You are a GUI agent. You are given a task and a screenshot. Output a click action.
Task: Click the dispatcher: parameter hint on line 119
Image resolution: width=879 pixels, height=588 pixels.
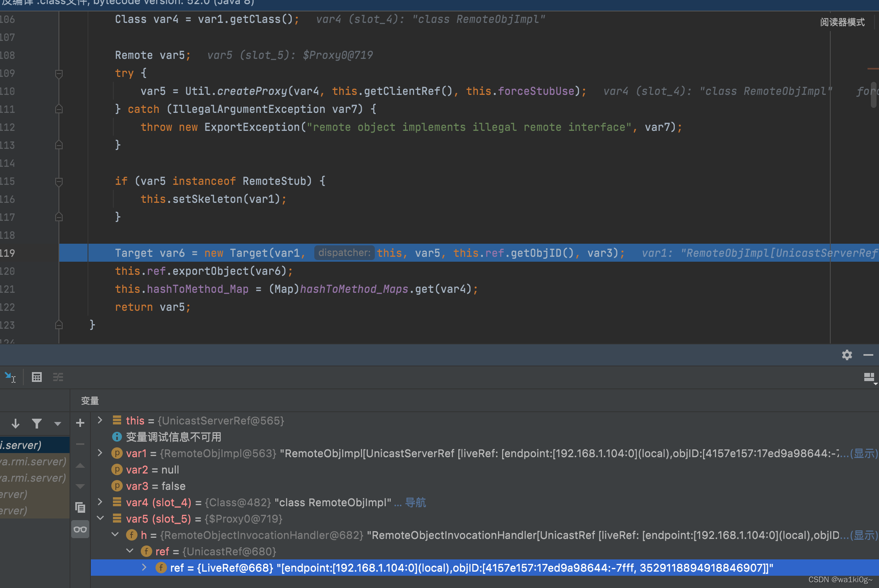(x=344, y=253)
